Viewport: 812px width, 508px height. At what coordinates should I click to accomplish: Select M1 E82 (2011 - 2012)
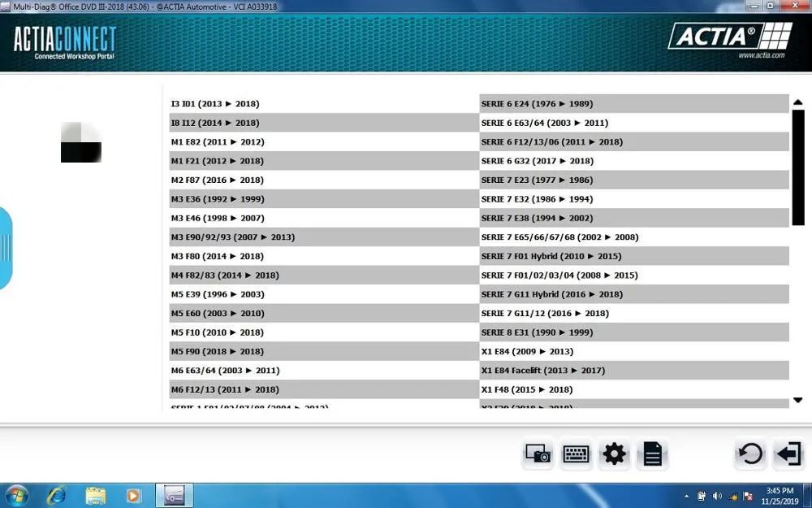click(x=324, y=142)
